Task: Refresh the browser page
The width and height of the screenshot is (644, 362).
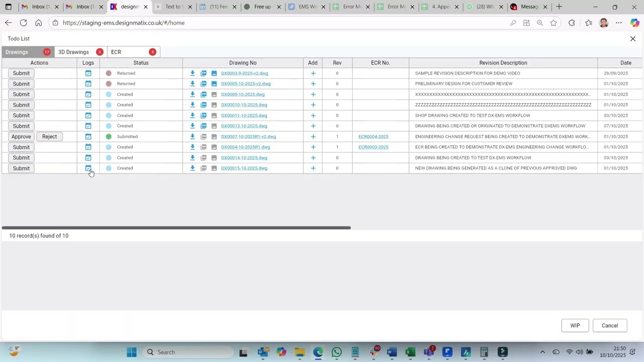Action: click(x=24, y=23)
